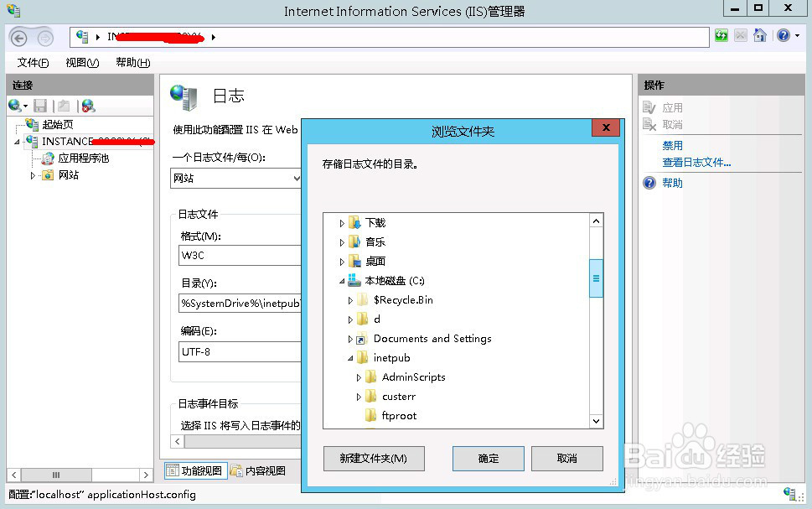
Task: Click the Stop icon in address bar area
Action: point(741,35)
